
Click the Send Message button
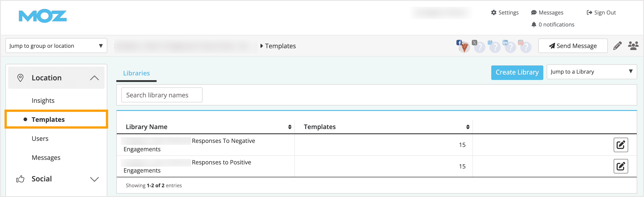coord(573,46)
